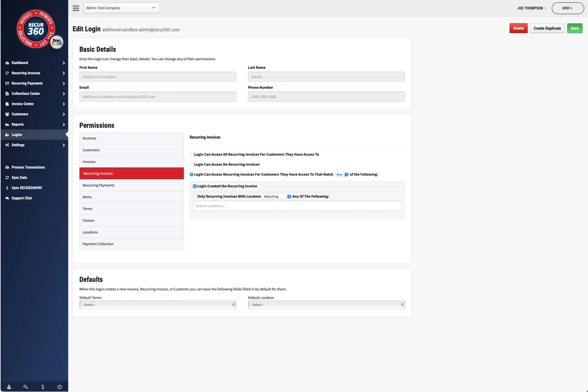Screen dimensions: 588x392
Task: Open the Items permissions tab
Action: [x=132, y=197]
